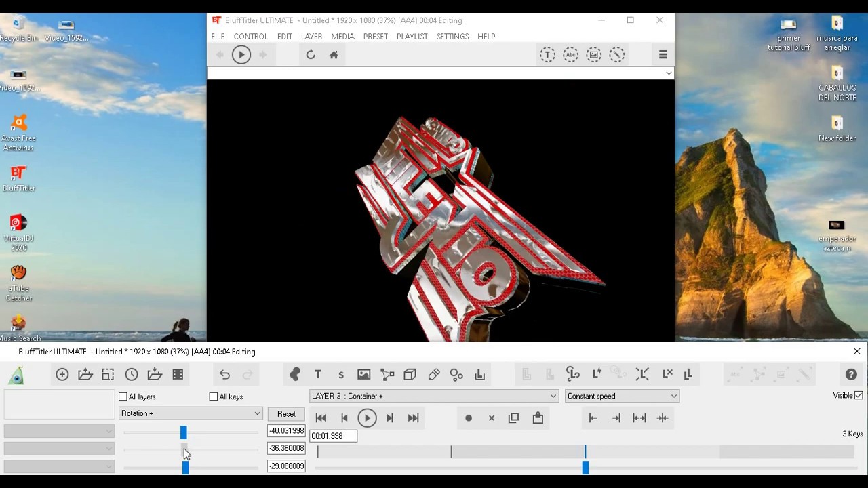Click the reload arrow icon in the preview toolbar
This screenshot has height=488, width=868.
click(x=311, y=55)
